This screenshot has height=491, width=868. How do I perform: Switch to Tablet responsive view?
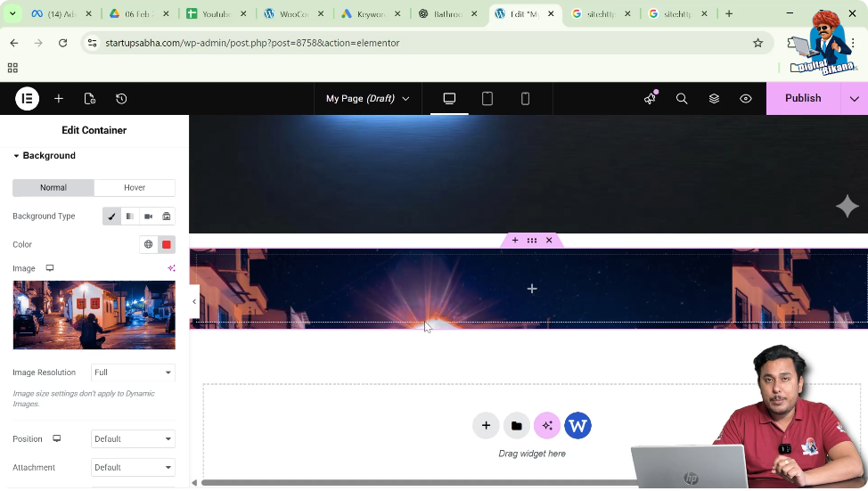click(x=487, y=99)
